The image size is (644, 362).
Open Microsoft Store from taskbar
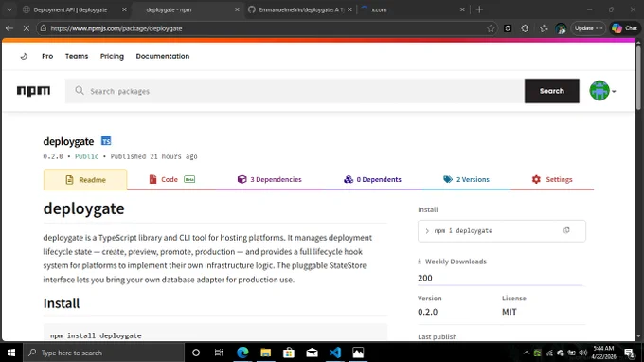[289, 353]
